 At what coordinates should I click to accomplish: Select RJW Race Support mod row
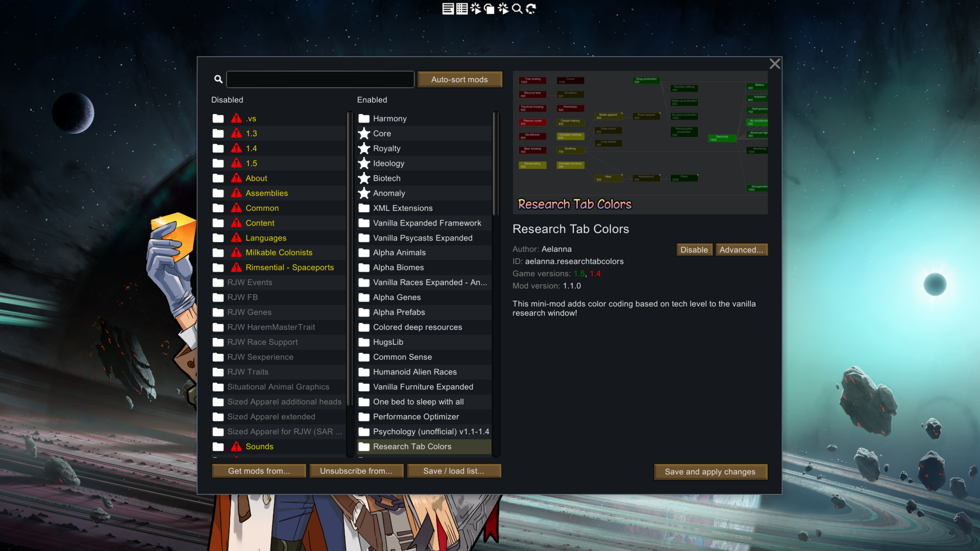coord(279,342)
